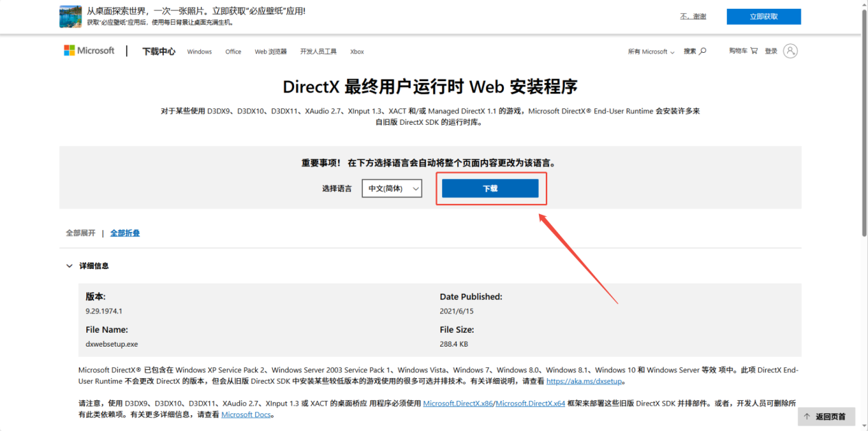
Task: Click the 返回页首 back-to-top button
Action: pos(827,417)
